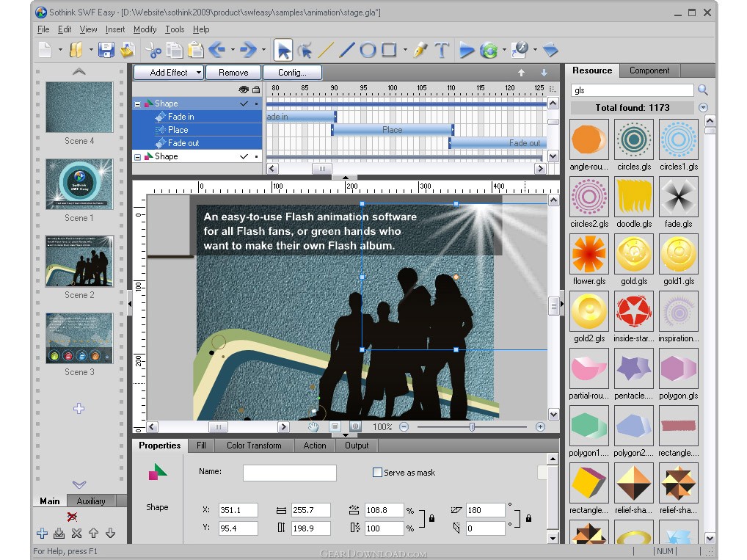This screenshot has height=560, width=747.
Task: Toggle the scale proportion lock icon
Action: click(x=431, y=518)
